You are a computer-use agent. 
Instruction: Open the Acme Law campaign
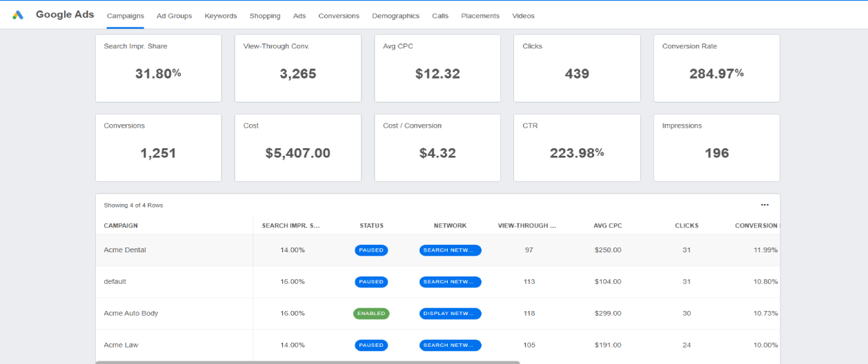coord(121,345)
